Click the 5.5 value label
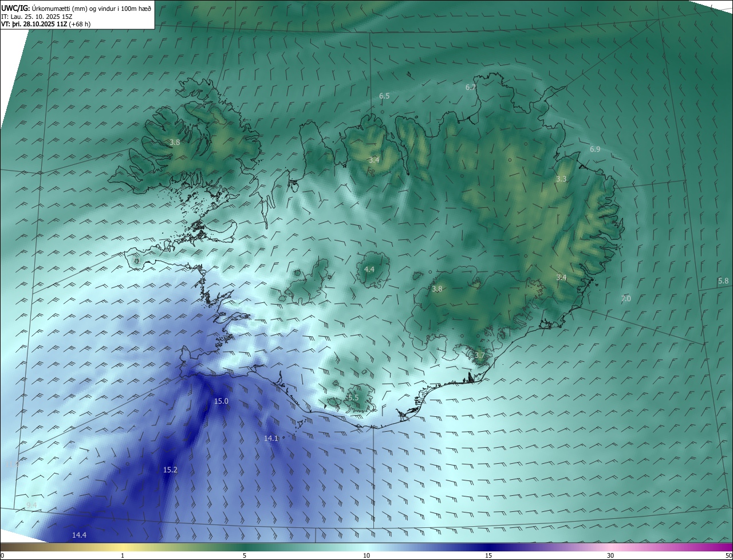This screenshot has width=733, height=560. pyautogui.click(x=353, y=397)
